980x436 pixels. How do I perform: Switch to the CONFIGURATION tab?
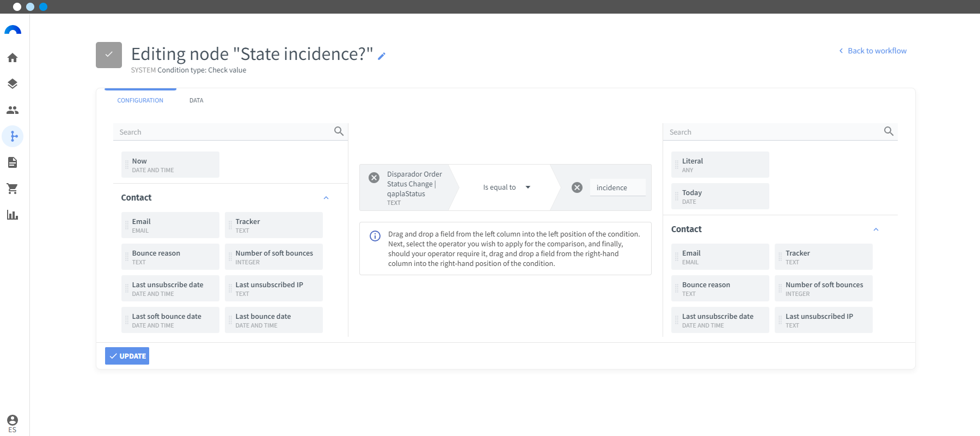point(140,100)
